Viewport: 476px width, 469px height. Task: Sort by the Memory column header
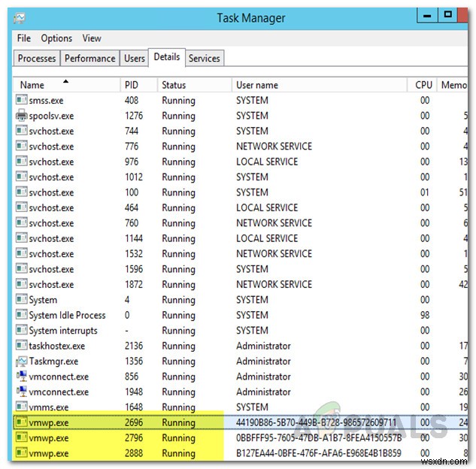(453, 85)
